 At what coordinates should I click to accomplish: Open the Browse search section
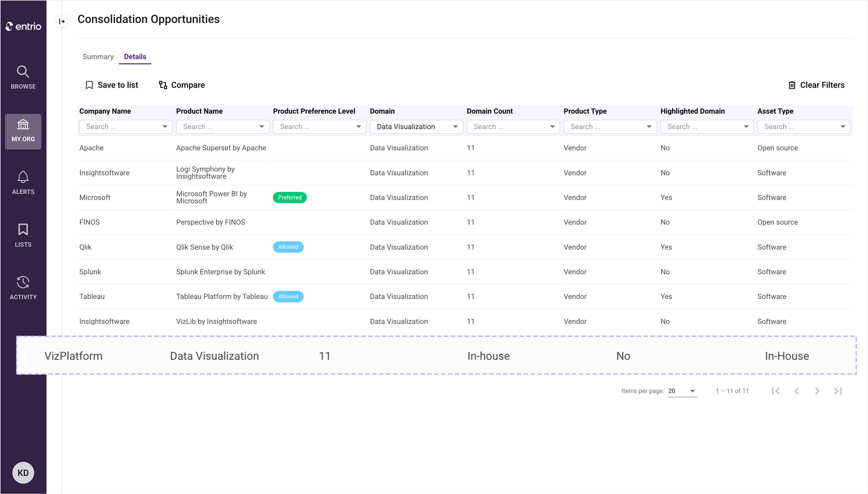pos(23,77)
